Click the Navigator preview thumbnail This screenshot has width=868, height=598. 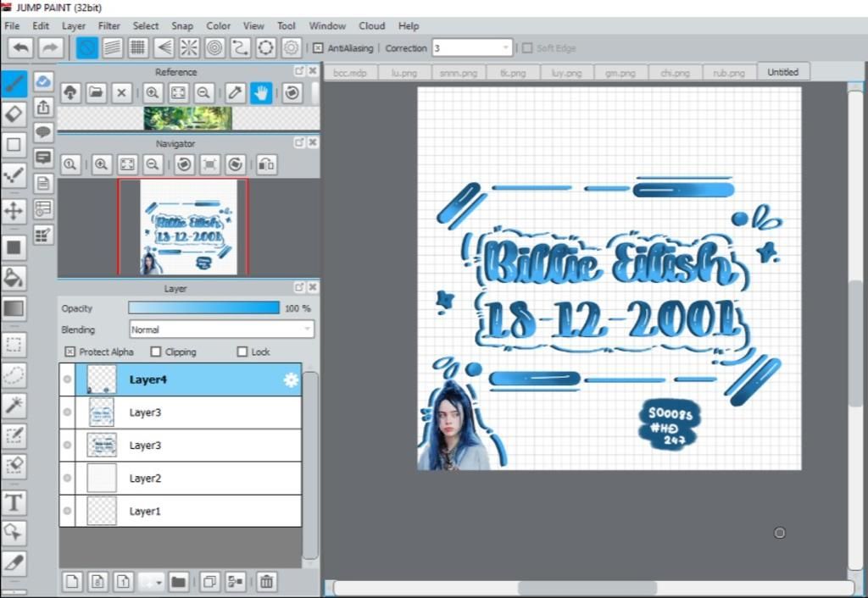coord(188,227)
